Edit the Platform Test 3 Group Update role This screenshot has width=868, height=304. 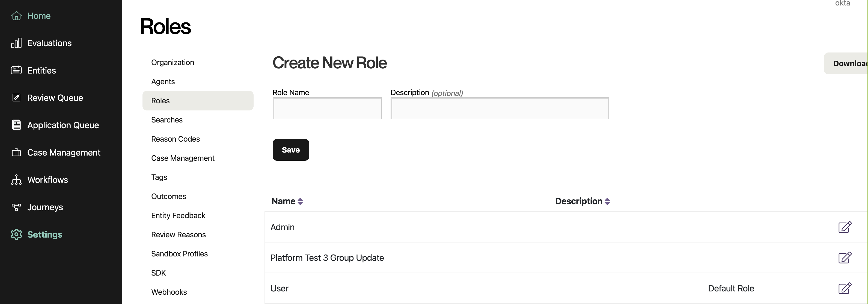pos(845,258)
